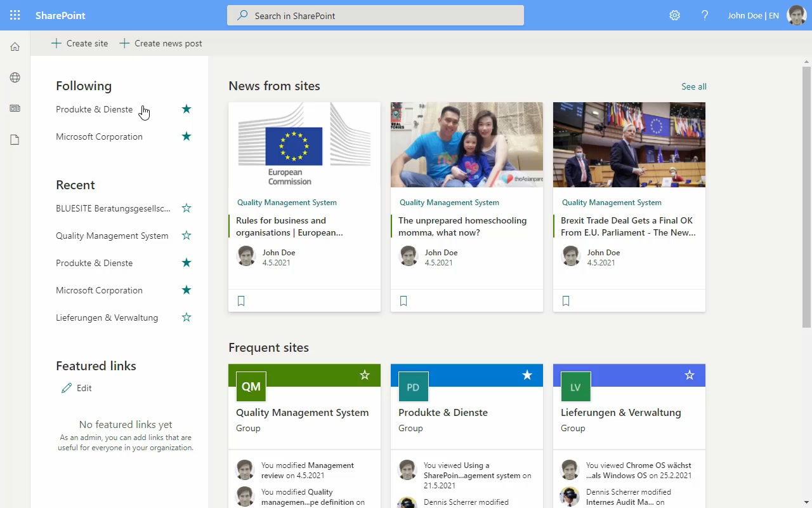Image resolution: width=812 pixels, height=508 pixels.
Task: Toggle Produkte & Dienste star in Recent list
Action: tap(187, 263)
